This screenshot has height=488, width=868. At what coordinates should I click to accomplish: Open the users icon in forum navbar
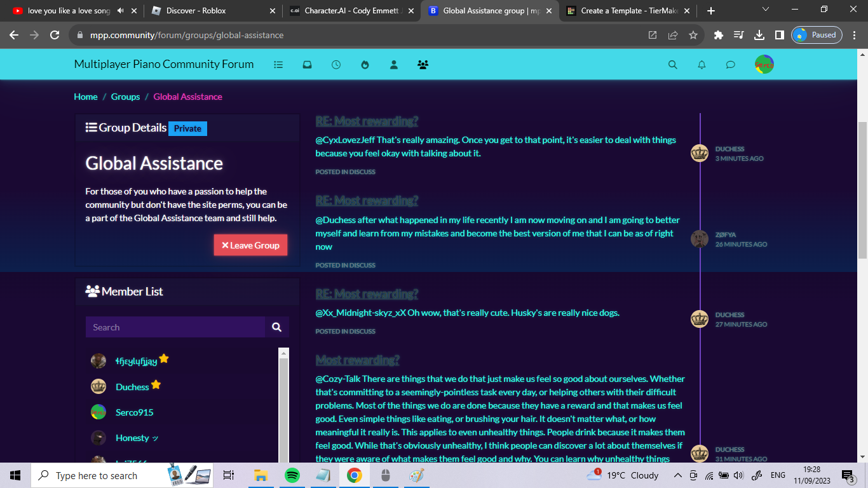pyautogui.click(x=393, y=64)
